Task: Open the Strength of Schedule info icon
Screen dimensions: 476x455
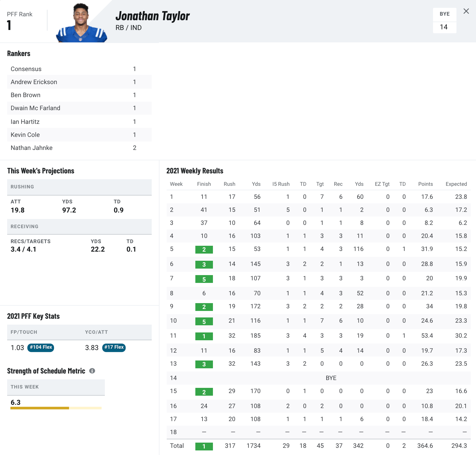Action: click(92, 371)
